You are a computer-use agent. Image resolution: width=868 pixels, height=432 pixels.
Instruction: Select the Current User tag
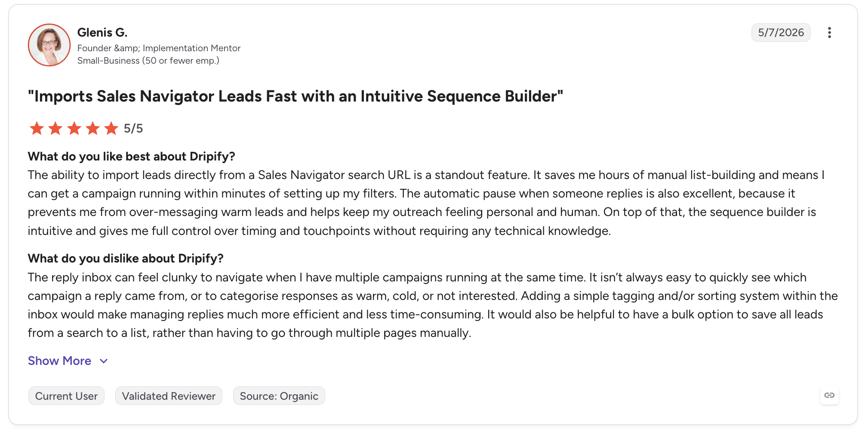click(66, 396)
